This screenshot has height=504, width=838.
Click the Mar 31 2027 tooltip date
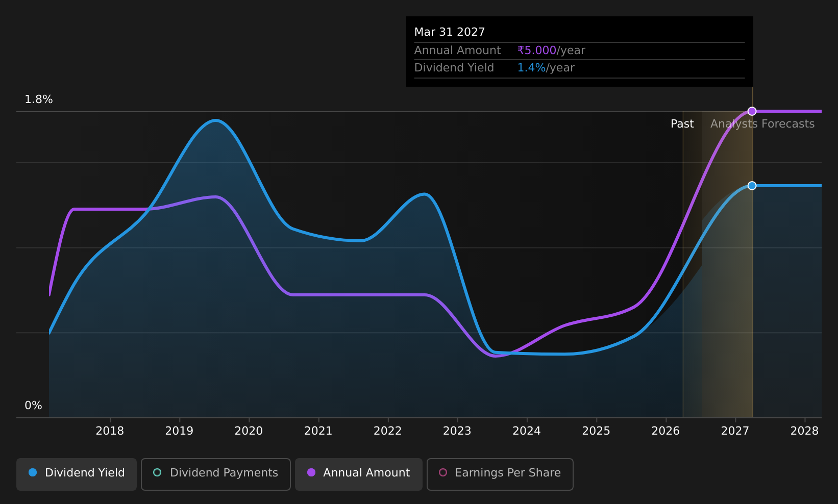[450, 32]
